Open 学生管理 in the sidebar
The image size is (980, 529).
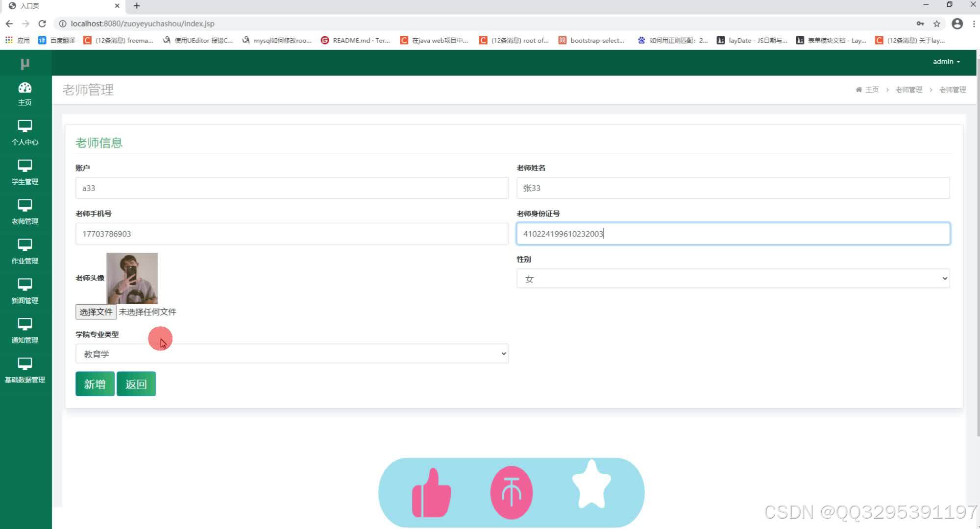25,172
